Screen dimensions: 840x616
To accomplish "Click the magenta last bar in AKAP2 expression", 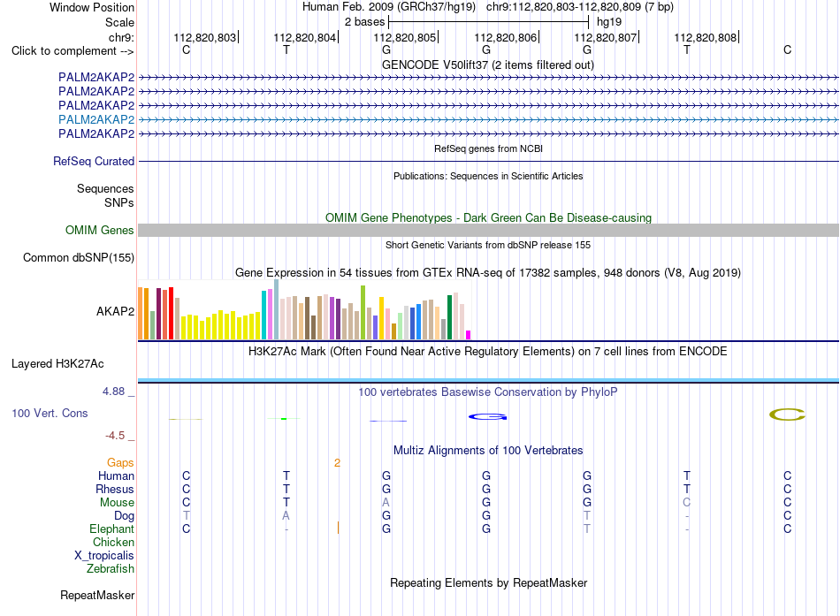I will click(469, 335).
